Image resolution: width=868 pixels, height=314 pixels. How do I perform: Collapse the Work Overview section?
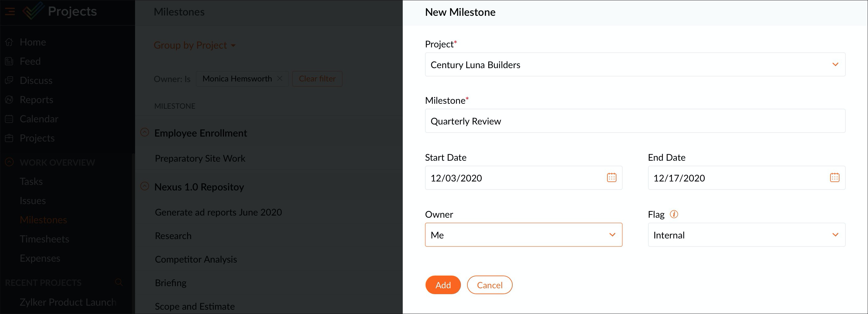tap(9, 162)
